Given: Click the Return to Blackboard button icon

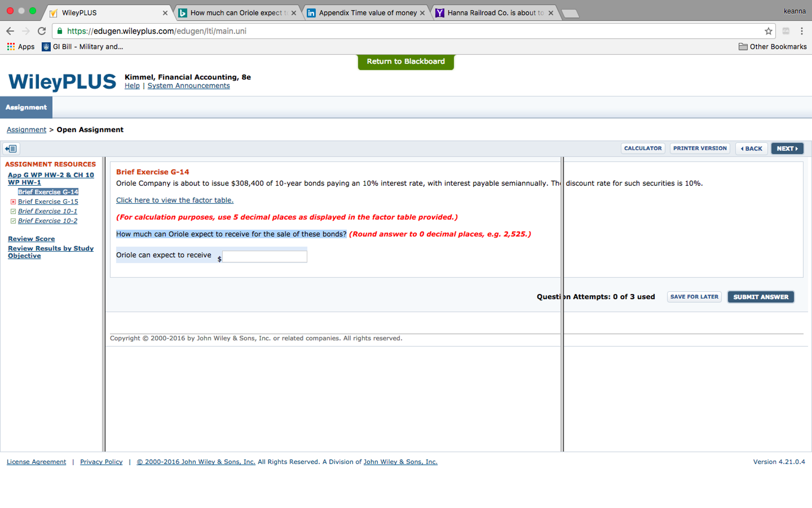Looking at the screenshot, I should 406,62.
